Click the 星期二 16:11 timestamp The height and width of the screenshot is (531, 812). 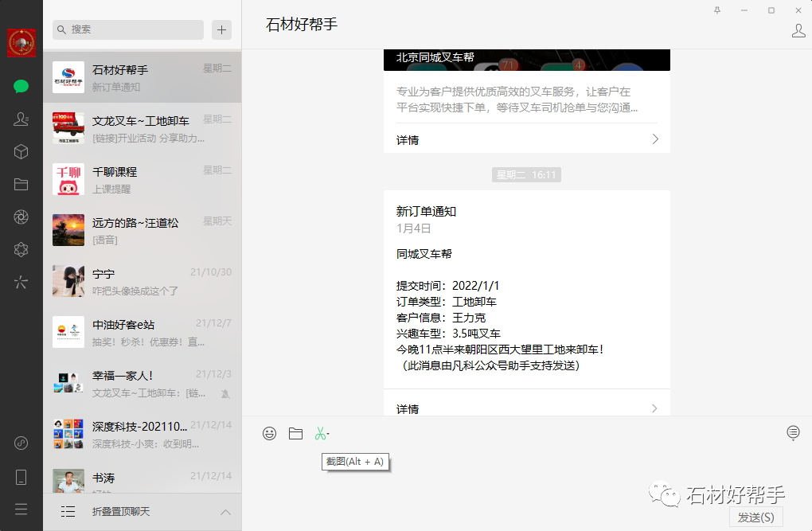coord(526,174)
